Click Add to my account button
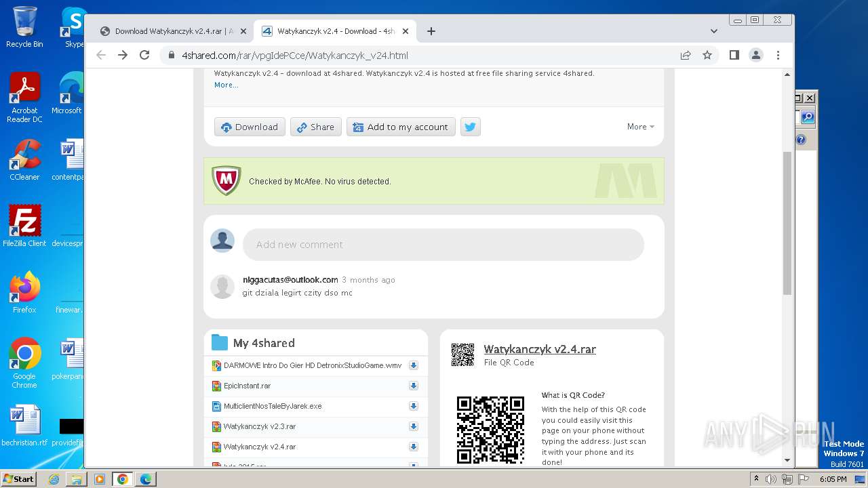868x488 pixels. pyautogui.click(x=401, y=127)
